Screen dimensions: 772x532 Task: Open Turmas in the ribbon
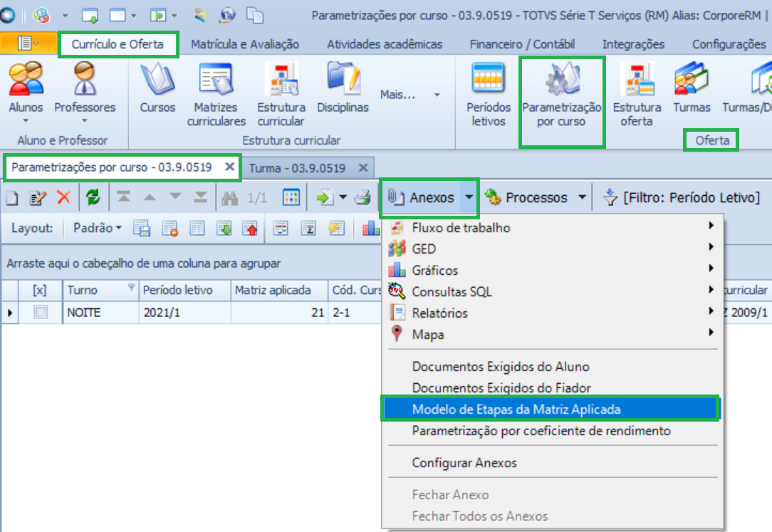tap(692, 88)
